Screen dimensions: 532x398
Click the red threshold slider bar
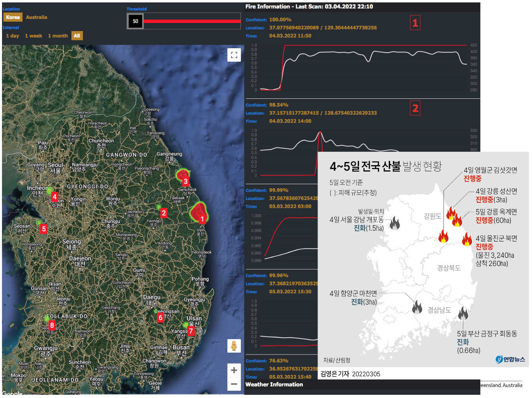pos(192,21)
